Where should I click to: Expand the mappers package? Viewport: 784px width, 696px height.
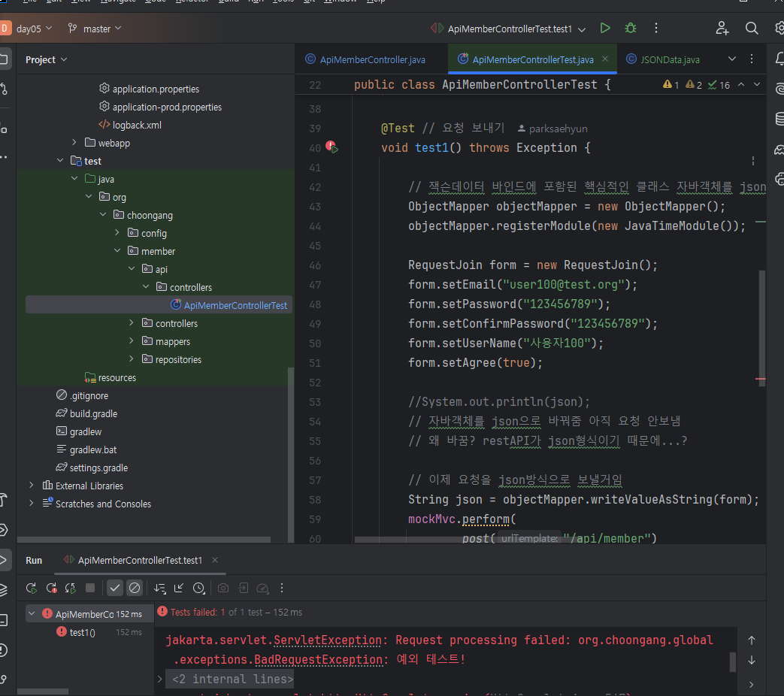pyautogui.click(x=131, y=340)
